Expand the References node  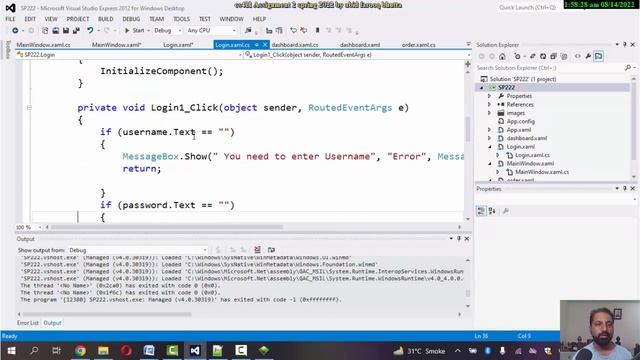click(489, 104)
